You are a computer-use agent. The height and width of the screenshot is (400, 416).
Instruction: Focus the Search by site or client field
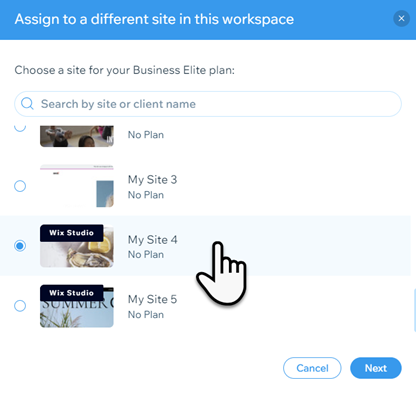pyautogui.click(x=208, y=104)
